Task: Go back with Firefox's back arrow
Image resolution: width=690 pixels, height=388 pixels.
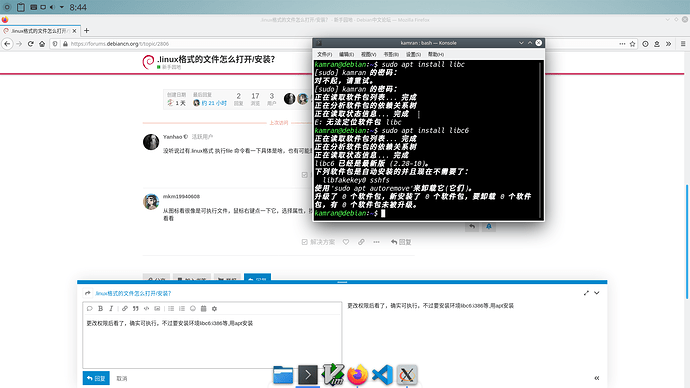Action: 7,44
